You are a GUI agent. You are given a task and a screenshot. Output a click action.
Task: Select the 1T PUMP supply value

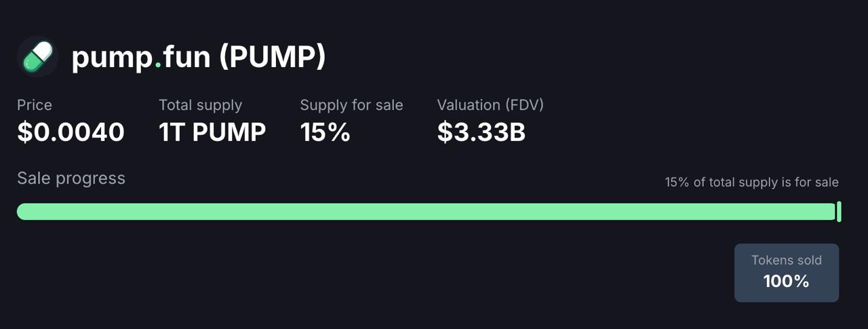pyautogui.click(x=212, y=132)
